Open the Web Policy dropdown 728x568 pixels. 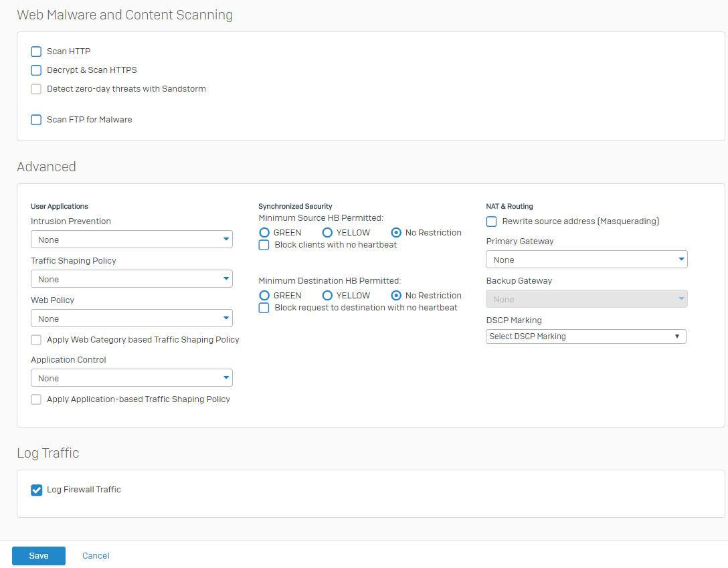(132, 318)
